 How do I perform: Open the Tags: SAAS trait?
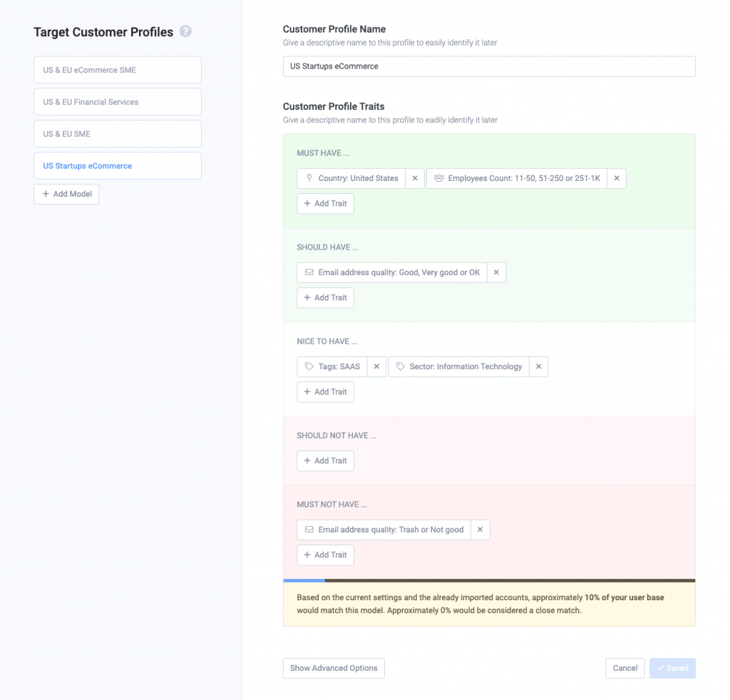[x=332, y=366]
